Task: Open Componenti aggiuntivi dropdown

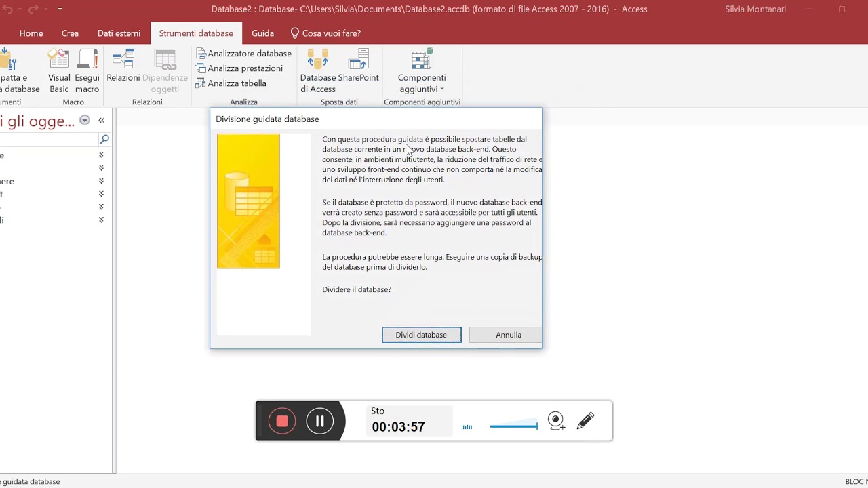Action: click(x=422, y=71)
